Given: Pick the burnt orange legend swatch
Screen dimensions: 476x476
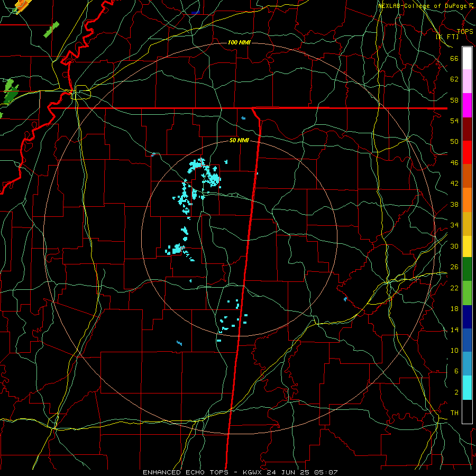Looking at the screenshot, I should tap(467, 176).
